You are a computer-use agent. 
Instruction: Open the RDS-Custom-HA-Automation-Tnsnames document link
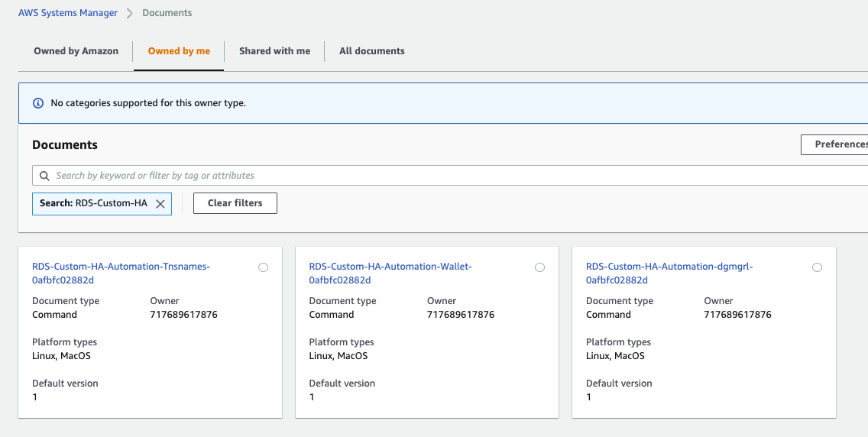click(121, 274)
